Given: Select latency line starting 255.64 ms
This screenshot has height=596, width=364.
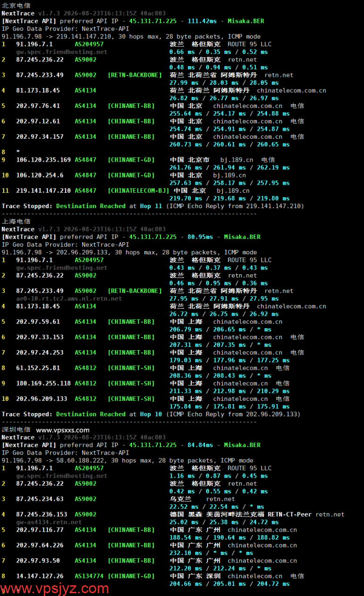Looking at the screenshot, I should [x=230, y=114].
